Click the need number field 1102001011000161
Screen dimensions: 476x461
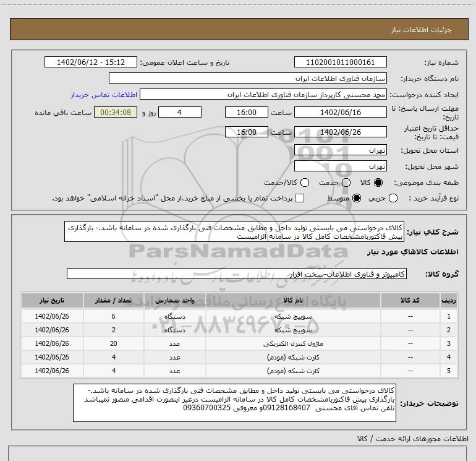coord(340,62)
